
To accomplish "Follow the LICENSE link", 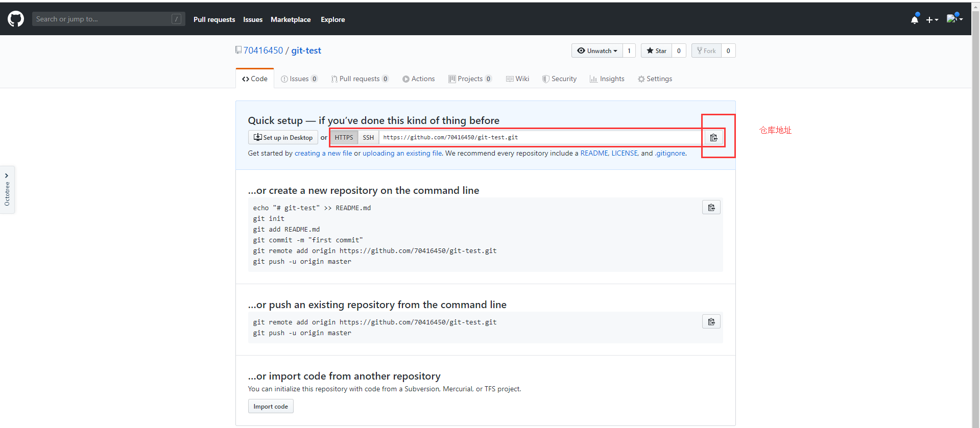I will pos(625,153).
